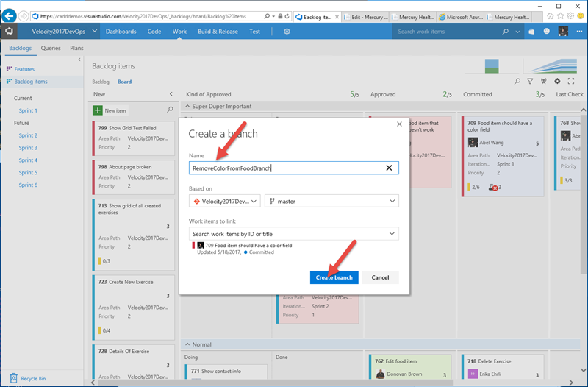Click the Create branch button
The height and width of the screenshot is (387, 588).
(334, 277)
